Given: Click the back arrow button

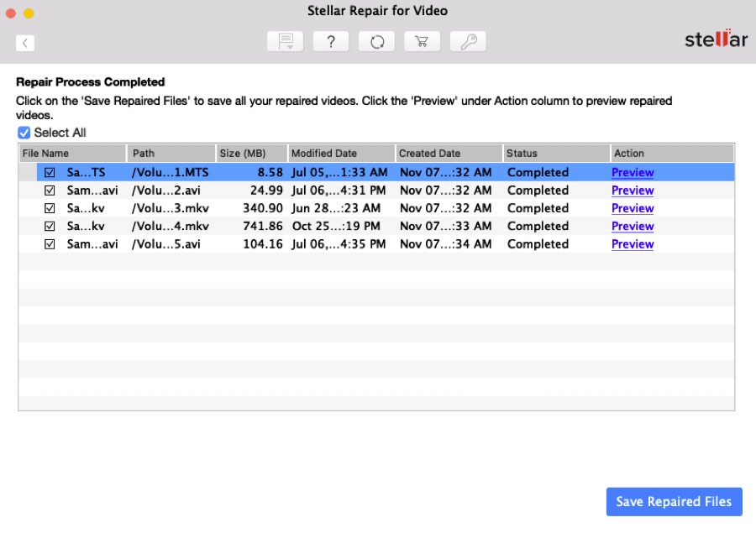Looking at the screenshot, I should [25, 43].
